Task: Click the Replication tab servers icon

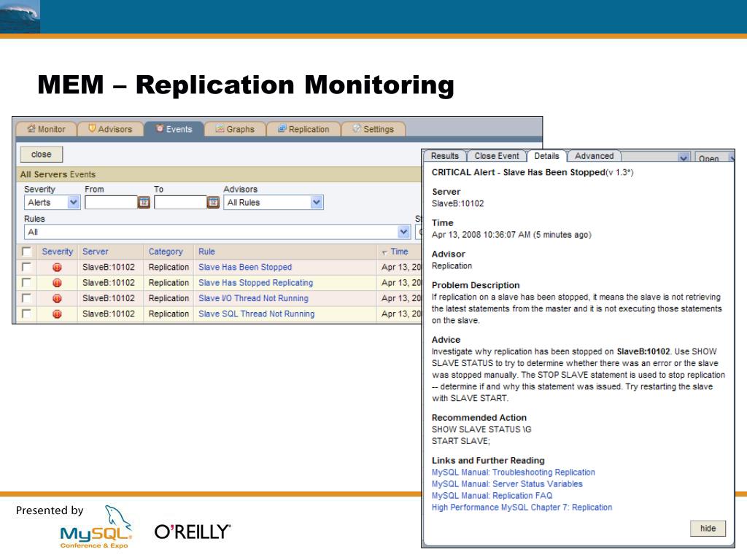Action: [x=282, y=128]
